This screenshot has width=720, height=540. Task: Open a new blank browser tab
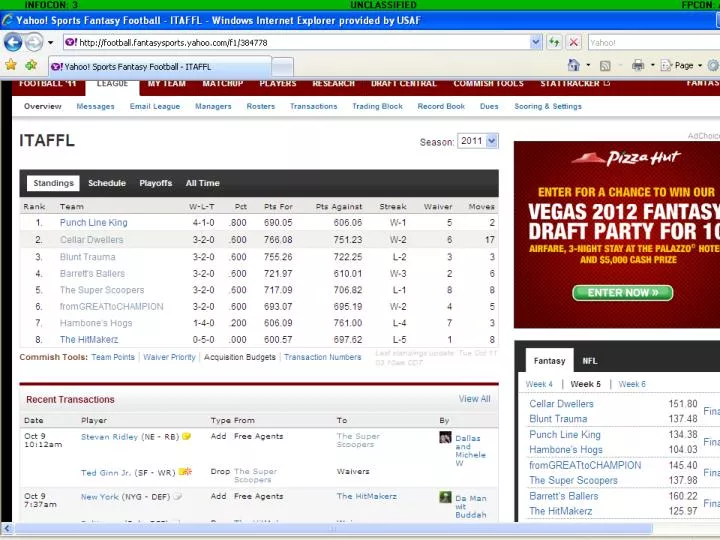coord(283,68)
